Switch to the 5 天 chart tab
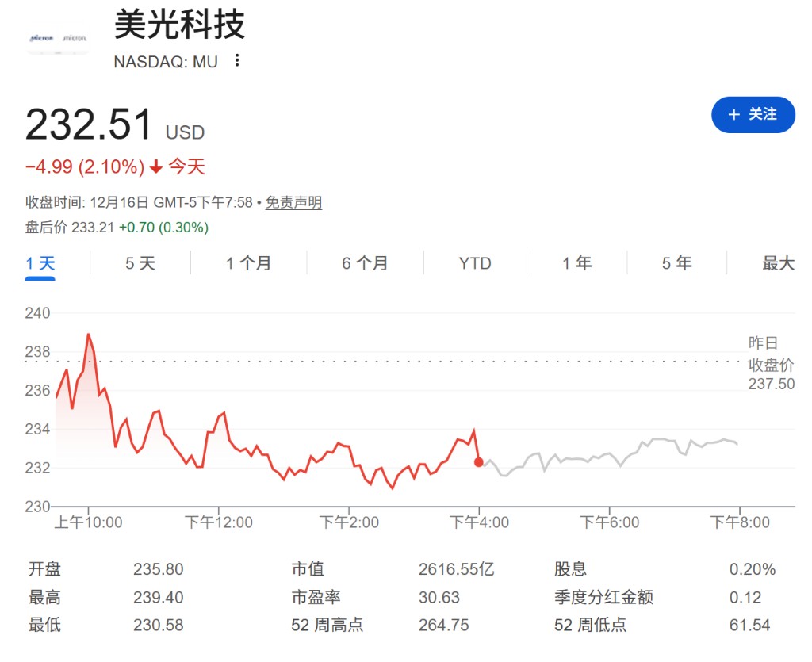The height and width of the screenshot is (662, 812). [x=140, y=263]
